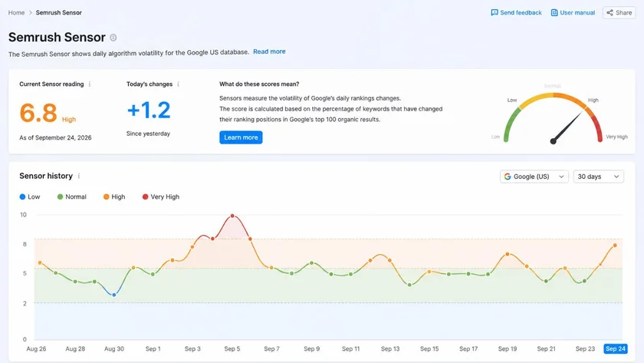Screen dimensions: 644x363
Task: Click the User manual book icon
Action: pyautogui.click(x=554, y=13)
